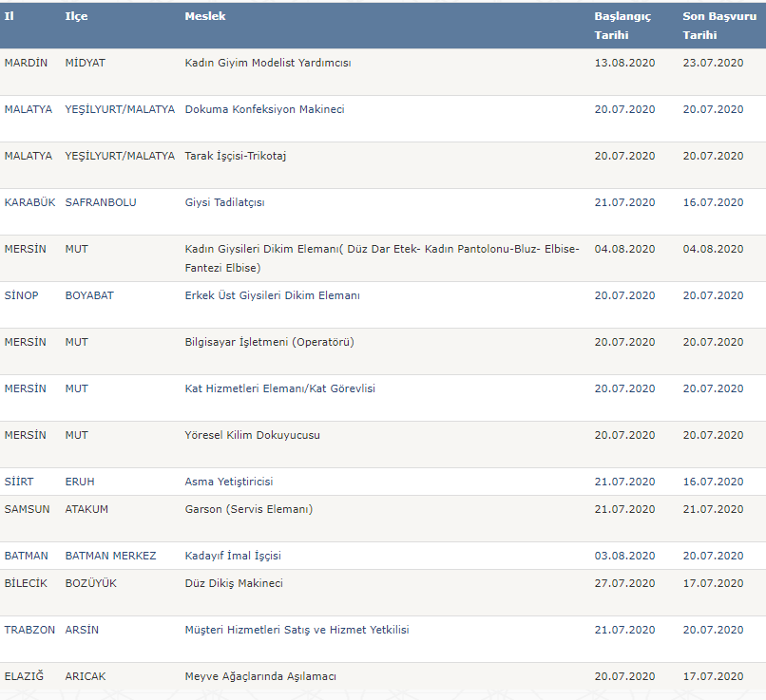Image resolution: width=766 pixels, height=700 pixels.
Task: Select the Asma Yetiştiricisi row
Action: pos(229,482)
